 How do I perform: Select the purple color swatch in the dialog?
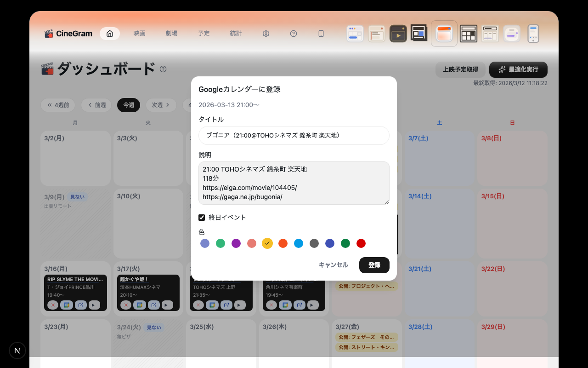(x=236, y=243)
